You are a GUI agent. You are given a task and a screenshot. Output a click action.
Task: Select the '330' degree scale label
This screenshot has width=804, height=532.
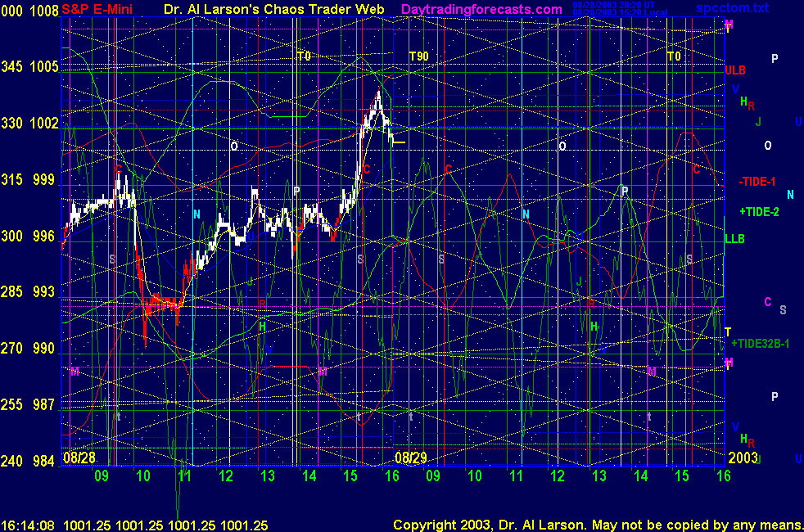(x=11, y=123)
